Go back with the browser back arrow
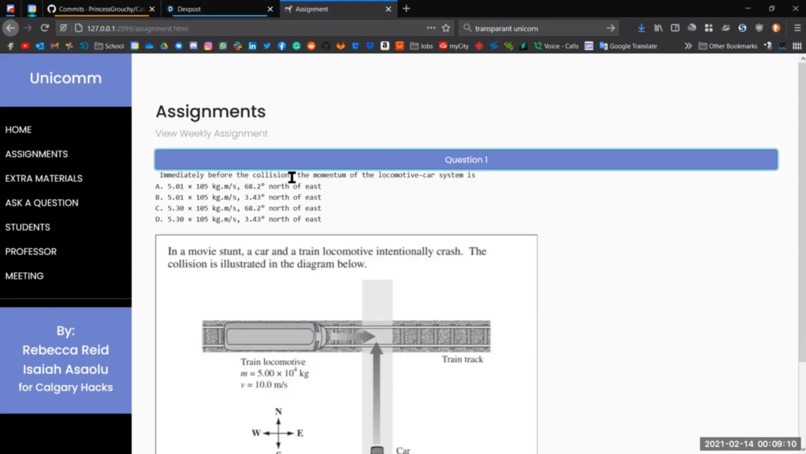The image size is (806, 454). click(x=10, y=28)
